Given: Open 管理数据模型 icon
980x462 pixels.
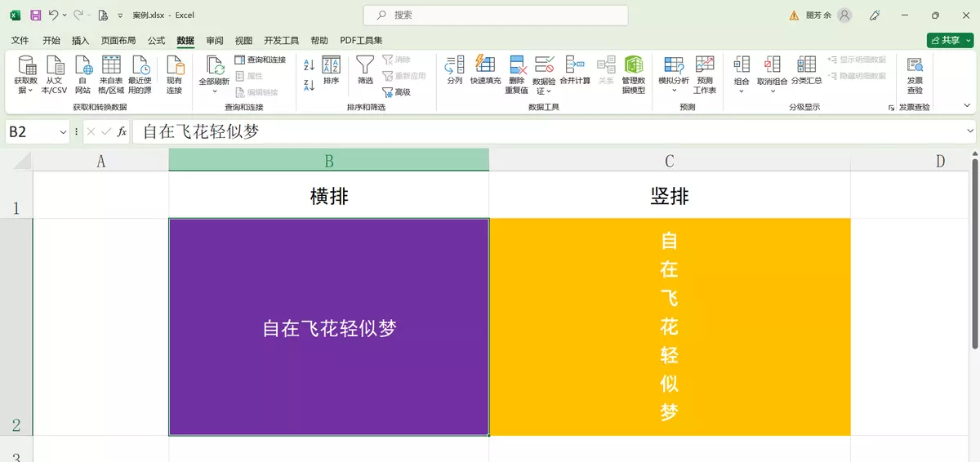Looking at the screenshot, I should pyautogui.click(x=634, y=65).
